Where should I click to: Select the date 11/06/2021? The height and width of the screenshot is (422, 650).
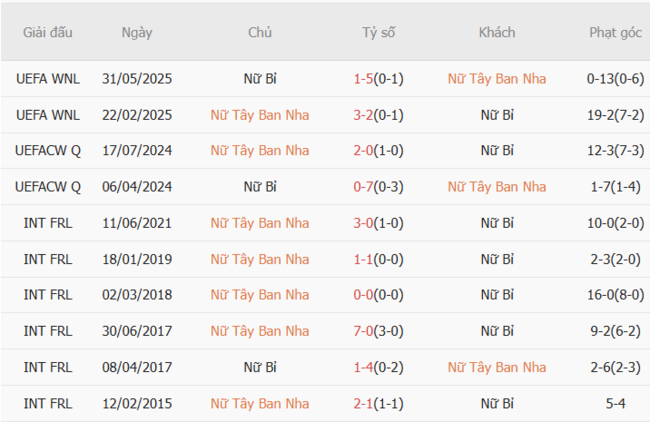(x=137, y=223)
